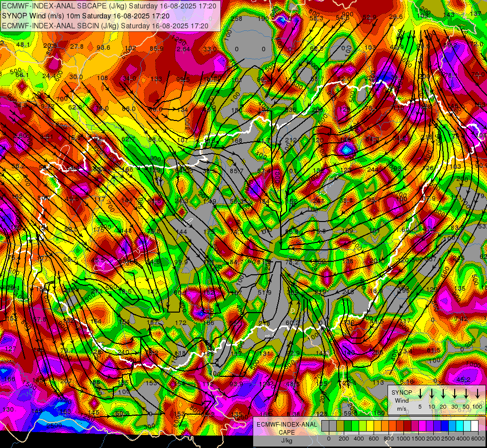Click the 400 tick label on CAPE scale
The height and width of the screenshot is (448, 487).
(359, 439)
